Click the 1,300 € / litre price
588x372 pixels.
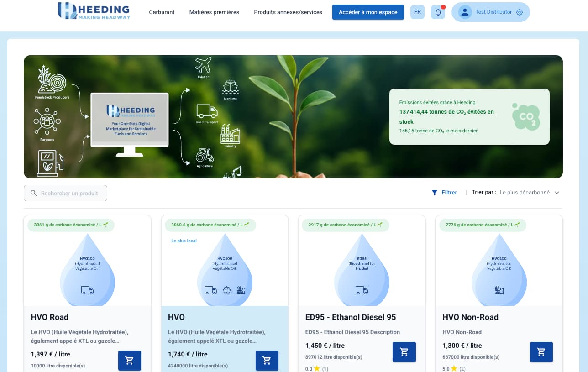pyautogui.click(x=462, y=346)
